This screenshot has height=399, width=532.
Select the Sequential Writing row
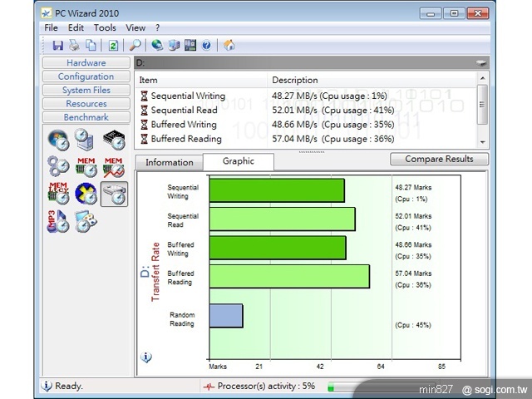305,96
